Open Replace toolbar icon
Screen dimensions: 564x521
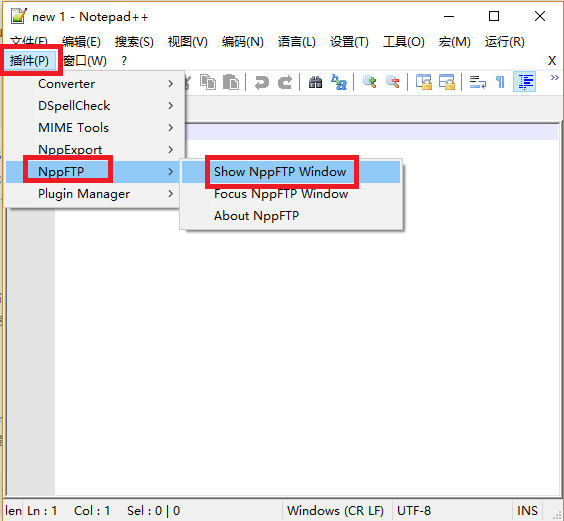339,82
